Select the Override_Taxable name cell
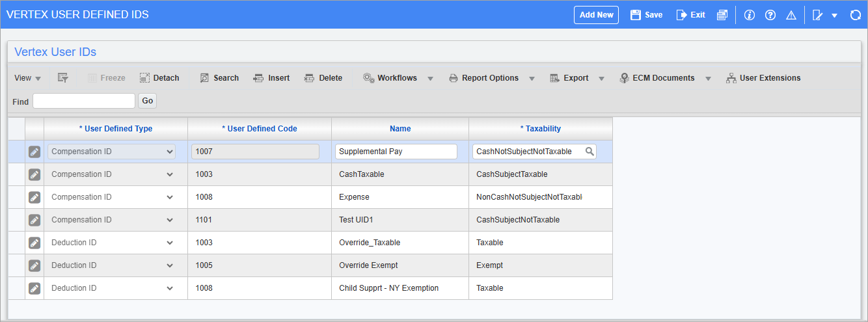Image resolution: width=868 pixels, height=322 pixels. 400,243
